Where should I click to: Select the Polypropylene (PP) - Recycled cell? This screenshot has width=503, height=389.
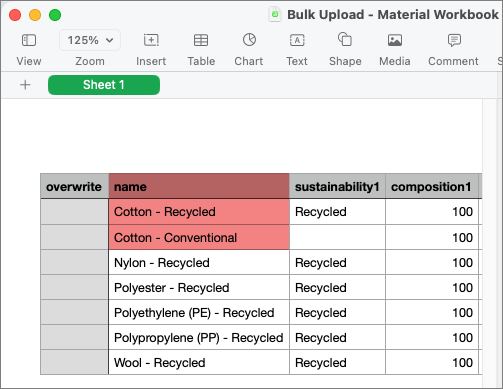[x=199, y=338]
